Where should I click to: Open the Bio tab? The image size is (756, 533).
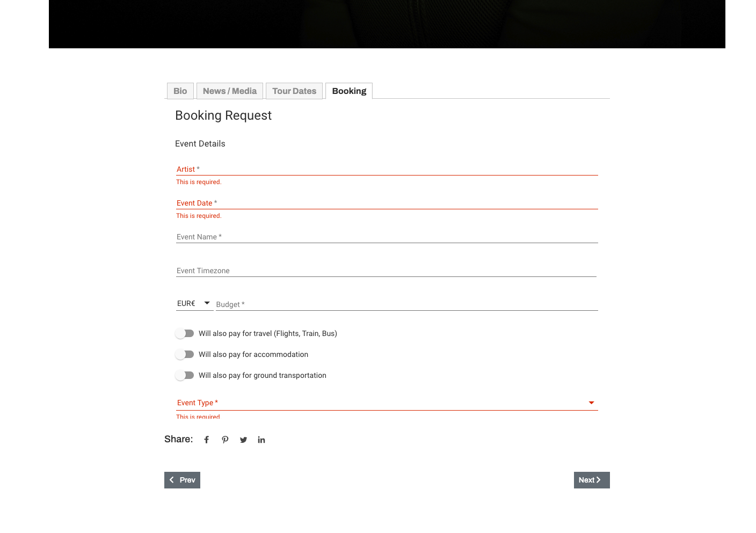[x=180, y=91]
